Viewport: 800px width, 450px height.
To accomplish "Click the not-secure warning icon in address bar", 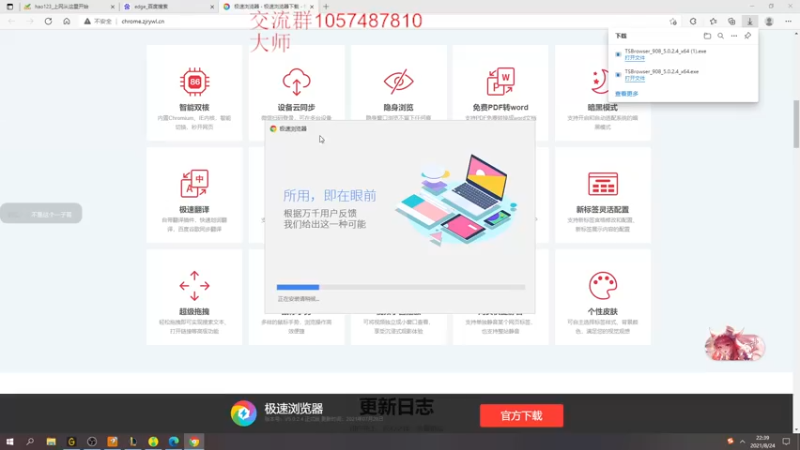I will click(87, 21).
